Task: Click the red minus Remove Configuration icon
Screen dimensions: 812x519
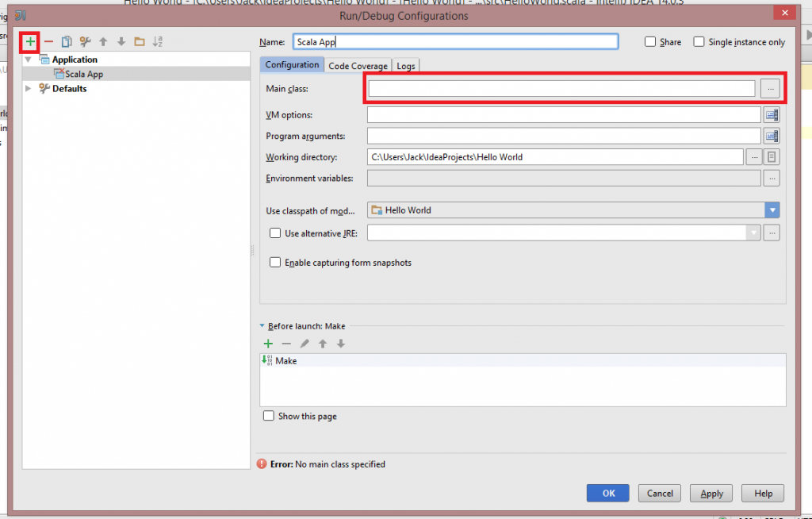Action: point(48,41)
